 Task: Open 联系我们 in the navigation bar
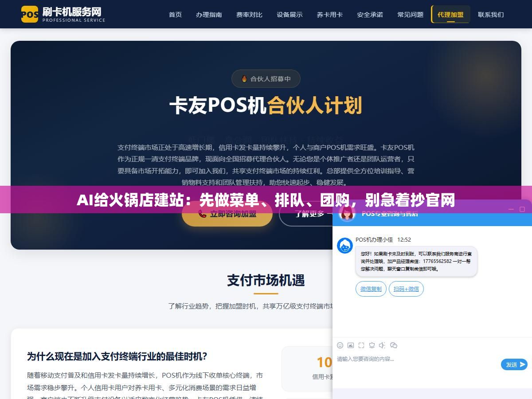pyautogui.click(x=491, y=15)
